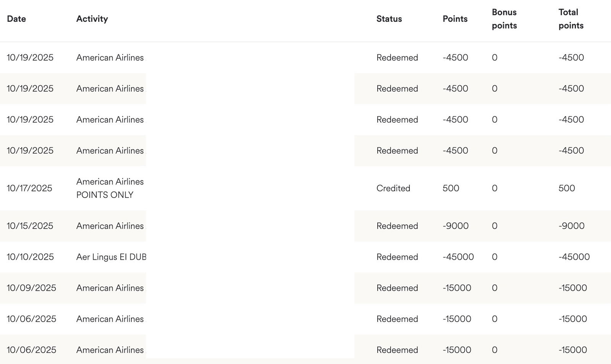Screen dimensions: 611x364
Task: Click Redeemed status in the 10/15/2025 row
Action: pos(397,226)
